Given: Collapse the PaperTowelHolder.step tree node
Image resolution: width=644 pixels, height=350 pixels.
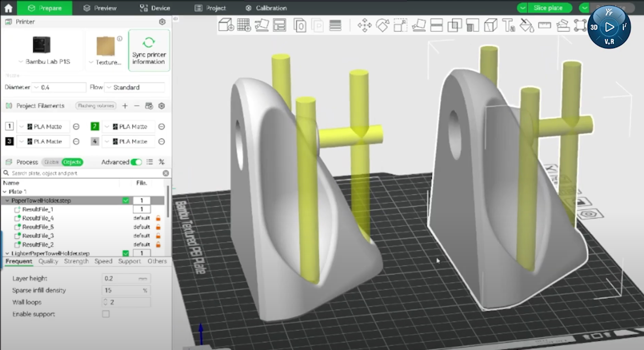Looking at the screenshot, I should click(x=7, y=200).
